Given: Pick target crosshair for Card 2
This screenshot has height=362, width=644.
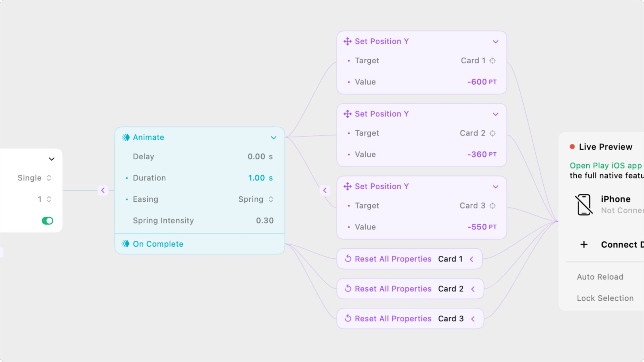Looking at the screenshot, I should tap(492, 133).
